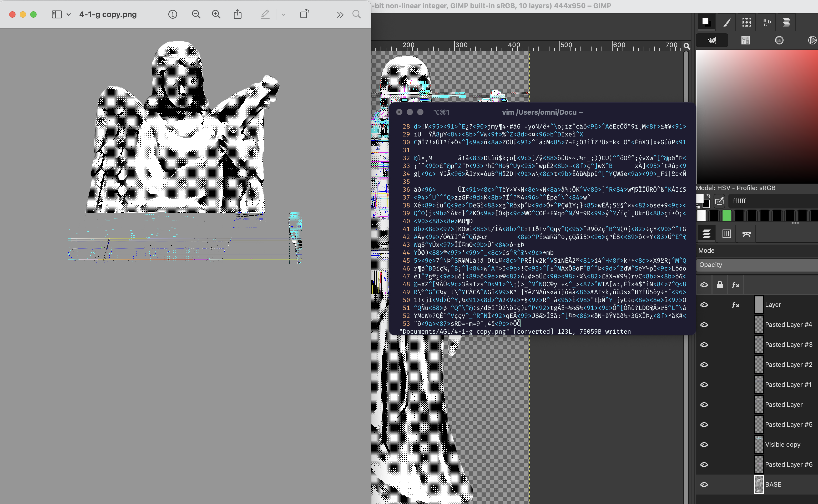This screenshot has height=504, width=818.
Task: Click the screen color picker eyedropper
Action: tap(719, 201)
